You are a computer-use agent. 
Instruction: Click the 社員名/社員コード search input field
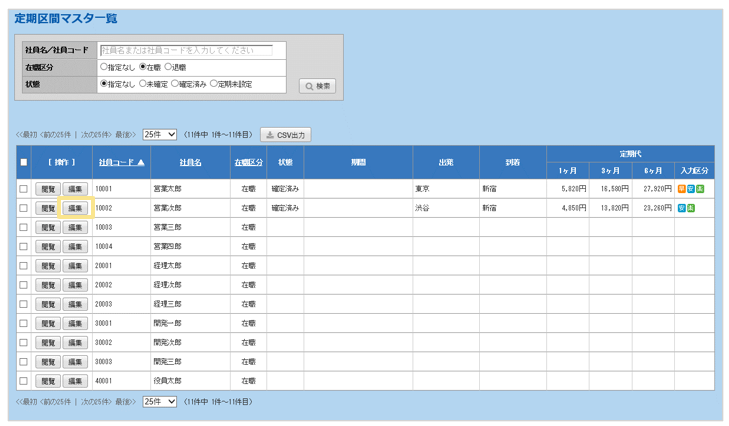point(192,49)
